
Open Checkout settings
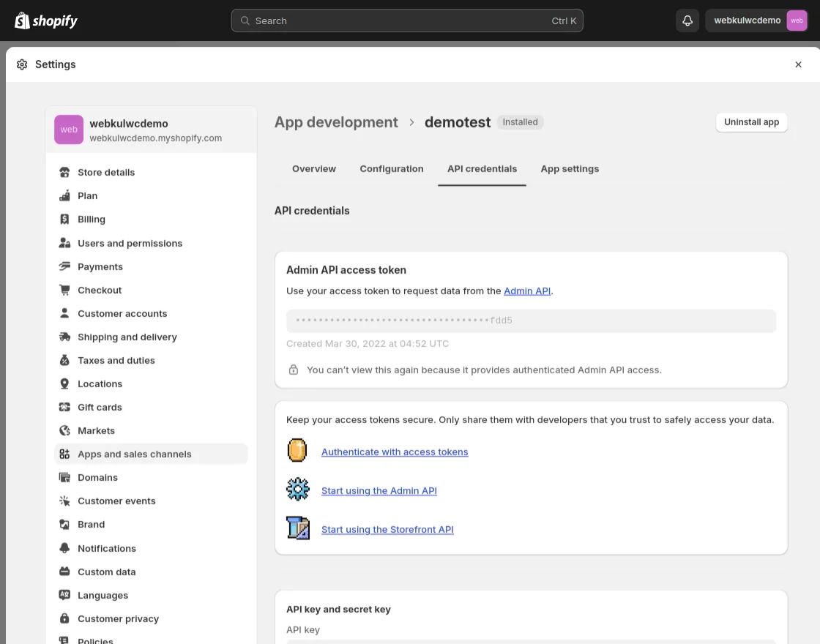[151, 290]
